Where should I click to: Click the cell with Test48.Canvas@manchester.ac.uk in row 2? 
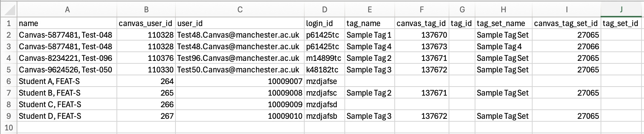(240, 35)
